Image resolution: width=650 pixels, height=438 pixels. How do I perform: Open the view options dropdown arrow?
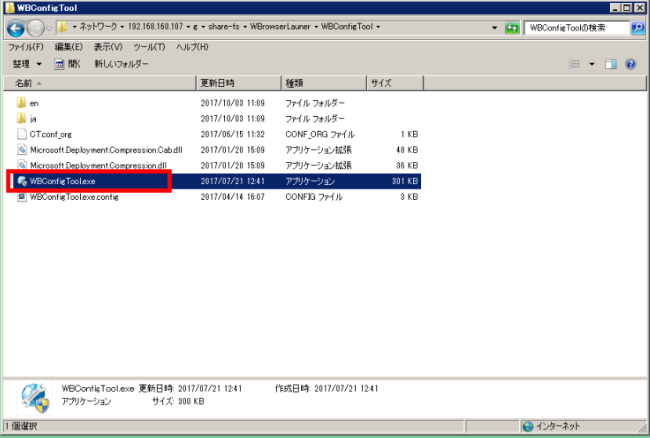(x=591, y=64)
